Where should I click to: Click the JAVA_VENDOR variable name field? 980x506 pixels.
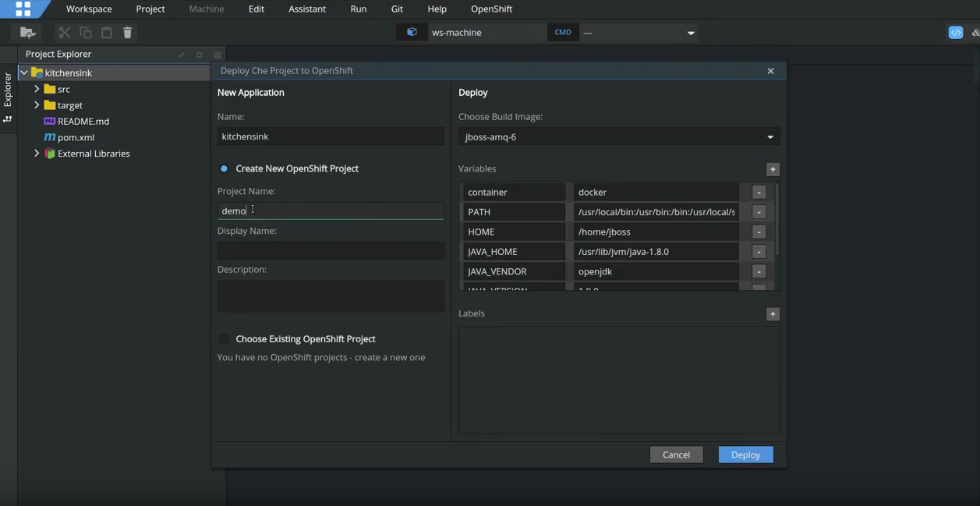coord(515,271)
